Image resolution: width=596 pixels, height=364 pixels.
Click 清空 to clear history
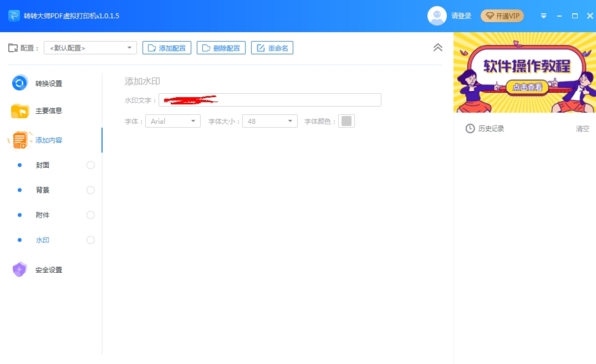(582, 129)
